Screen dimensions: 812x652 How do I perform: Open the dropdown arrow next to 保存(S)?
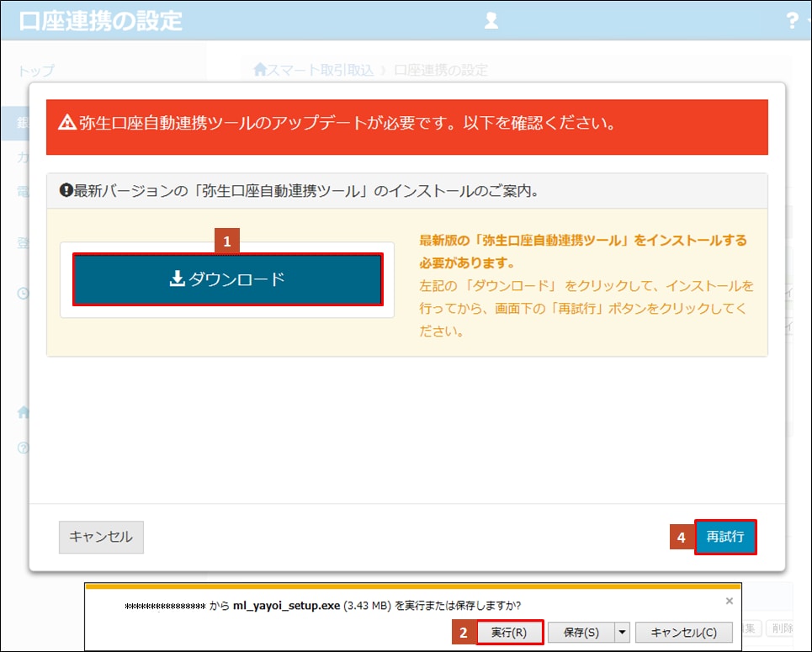[622, 633]
